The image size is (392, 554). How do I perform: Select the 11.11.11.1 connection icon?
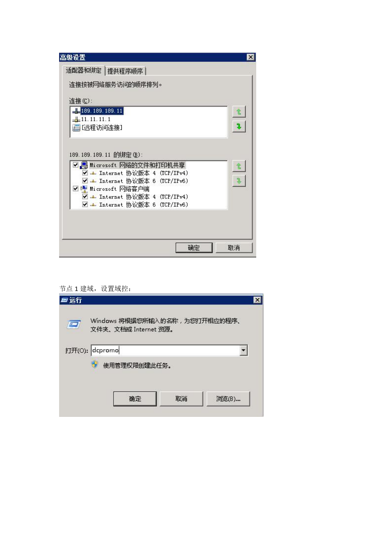coord(76,119)
